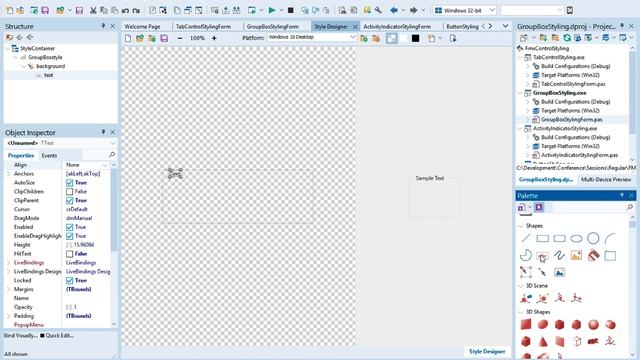640x360 pixels.
Task: Navigate back with the blue left arrow
Action: tap(393, 10)
